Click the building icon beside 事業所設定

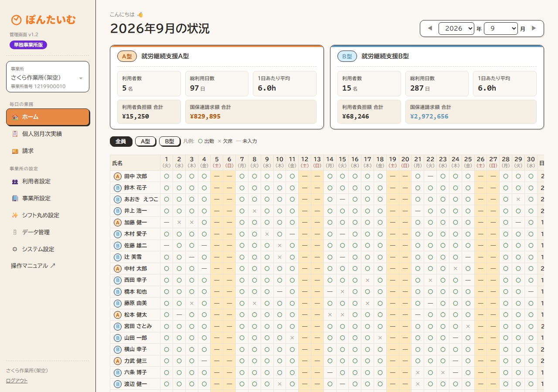pyautogui.click(x=15, y=199)
